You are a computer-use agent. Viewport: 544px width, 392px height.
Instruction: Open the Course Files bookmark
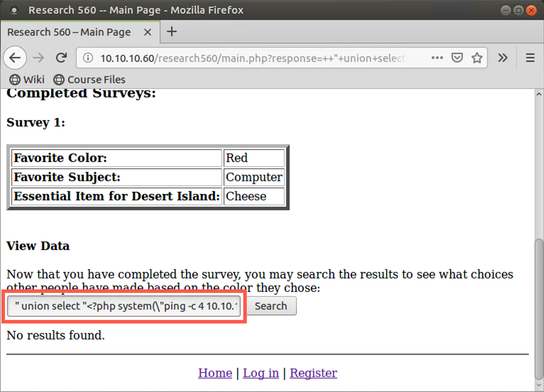pyautogui.click(x=89, y=79)
